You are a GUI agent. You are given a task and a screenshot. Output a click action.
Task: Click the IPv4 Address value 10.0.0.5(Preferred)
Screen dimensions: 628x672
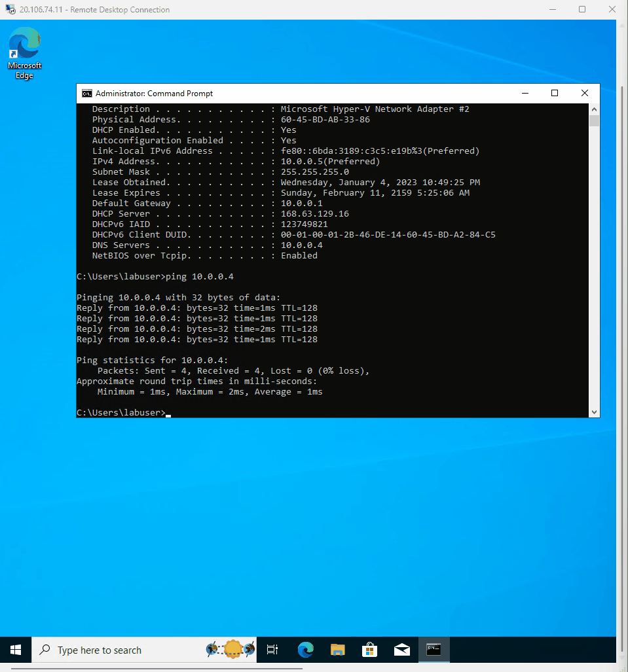coord(330,162)
